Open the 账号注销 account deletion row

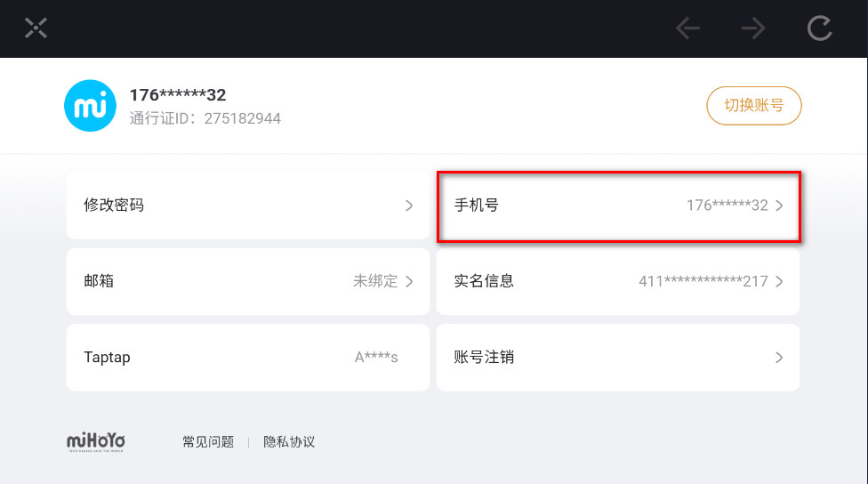[618, 357]
